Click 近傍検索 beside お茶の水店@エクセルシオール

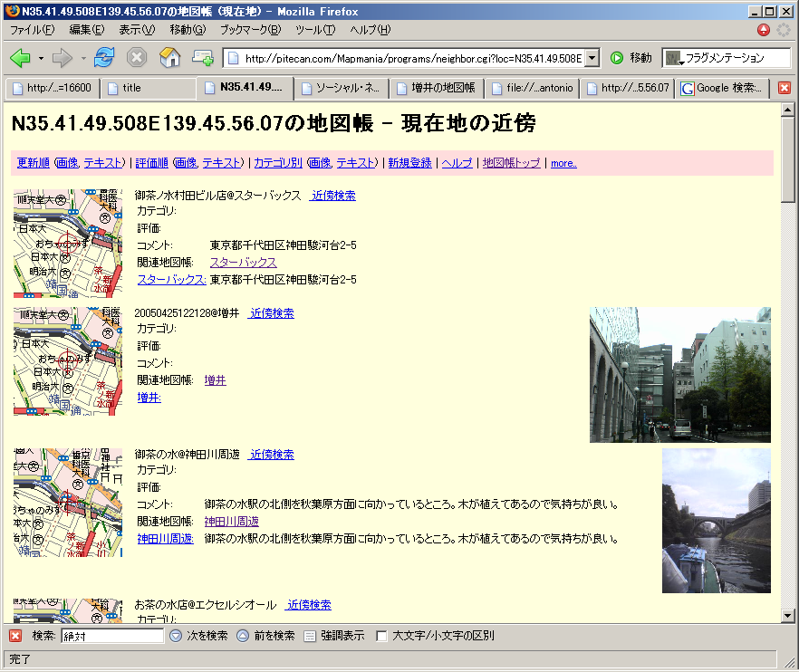click(x=309, y=605)
